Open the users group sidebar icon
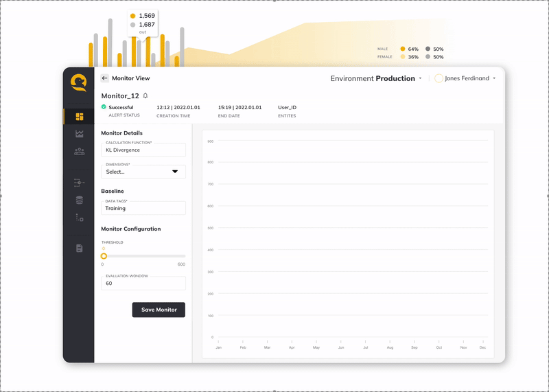 coord(80,151)
